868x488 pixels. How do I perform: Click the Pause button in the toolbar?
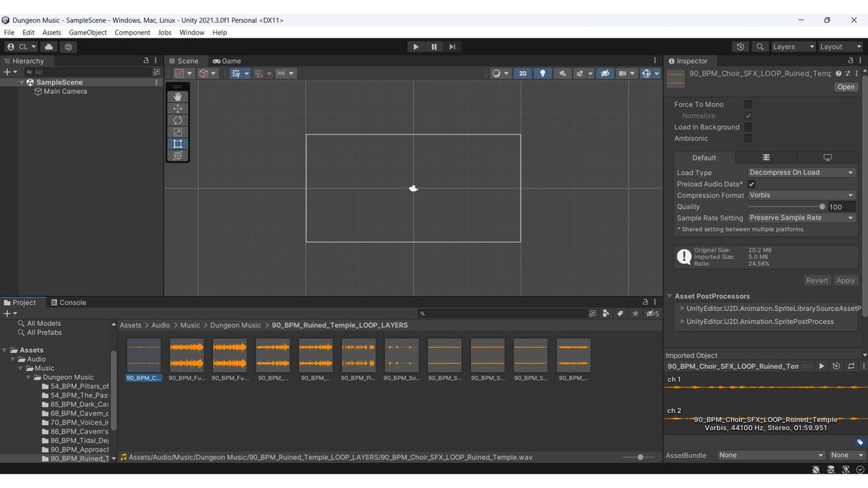pyautogui.click(x=434, y=47)
